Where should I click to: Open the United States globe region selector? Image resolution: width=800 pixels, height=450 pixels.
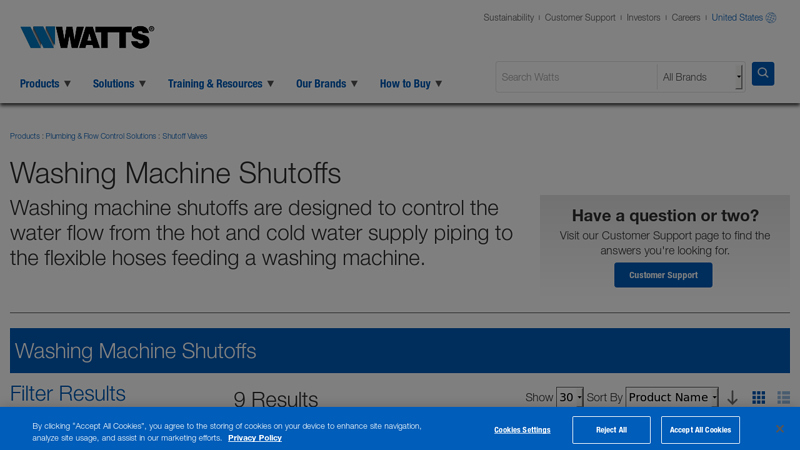743,17
